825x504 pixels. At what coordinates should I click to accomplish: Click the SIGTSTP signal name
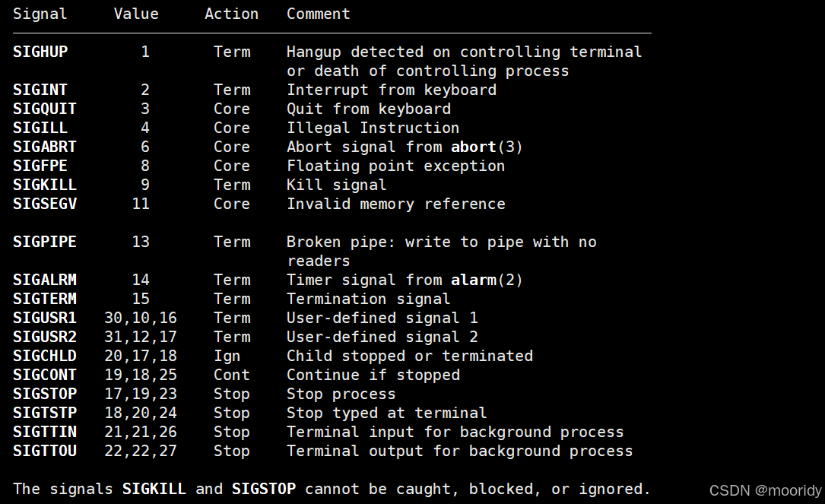click(x=45, y=413)
